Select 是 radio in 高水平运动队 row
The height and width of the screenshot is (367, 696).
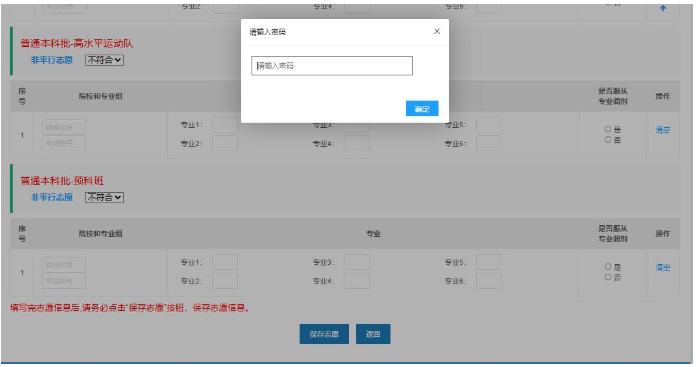click(x=608, y=129)
